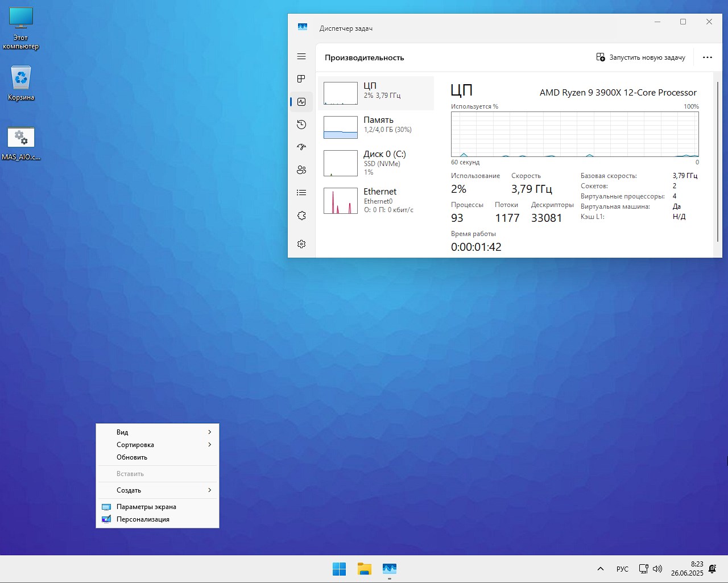
Task: Open the Users page icon
Action: click(301, 169)
